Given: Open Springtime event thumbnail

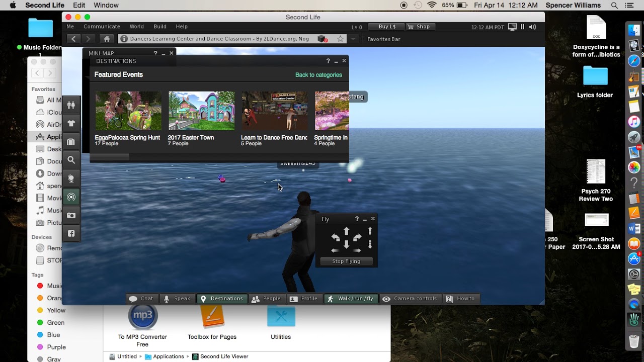Looking at the screenshot, I should coord(332,111).
